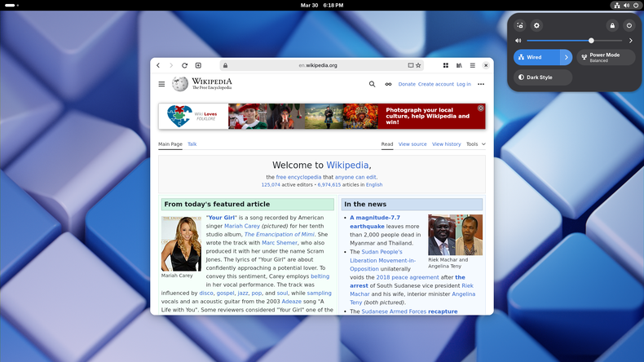This screenshot has width=644, height=362.
Task: Switch to the Talk tab
Action: pos(192,144)
